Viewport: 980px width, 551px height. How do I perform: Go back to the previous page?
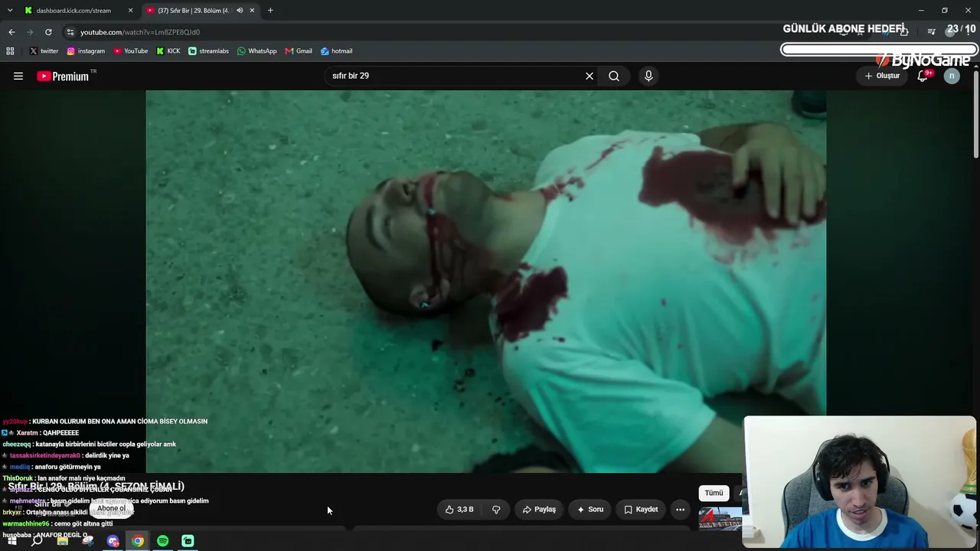[x=11, y=32]
